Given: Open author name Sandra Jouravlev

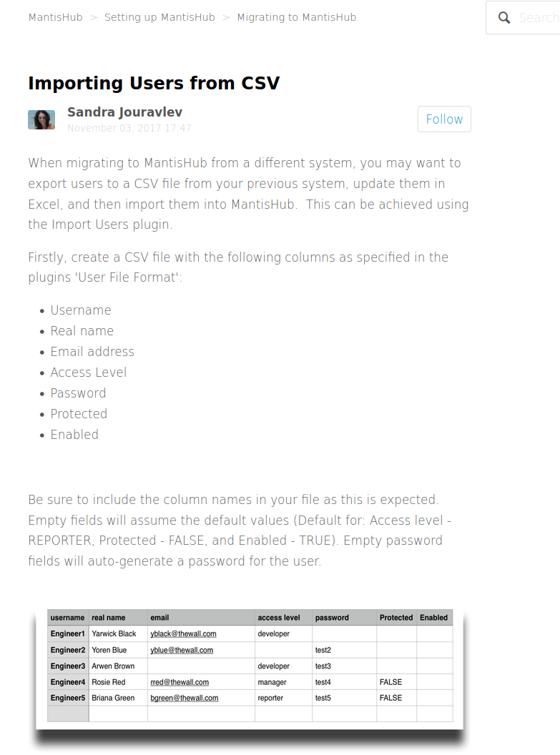Looking at the screenshot, I should coord(124,112).
